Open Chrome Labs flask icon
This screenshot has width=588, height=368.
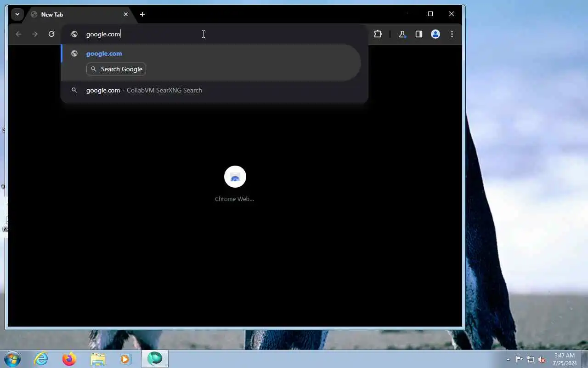pos(402,34)
